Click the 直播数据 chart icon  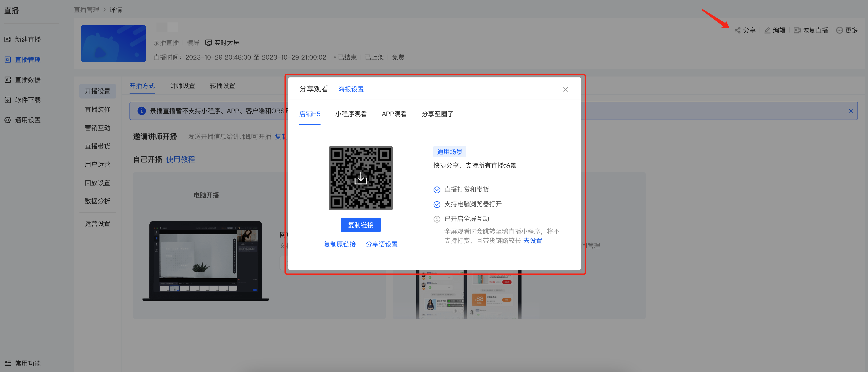point(8,80)
